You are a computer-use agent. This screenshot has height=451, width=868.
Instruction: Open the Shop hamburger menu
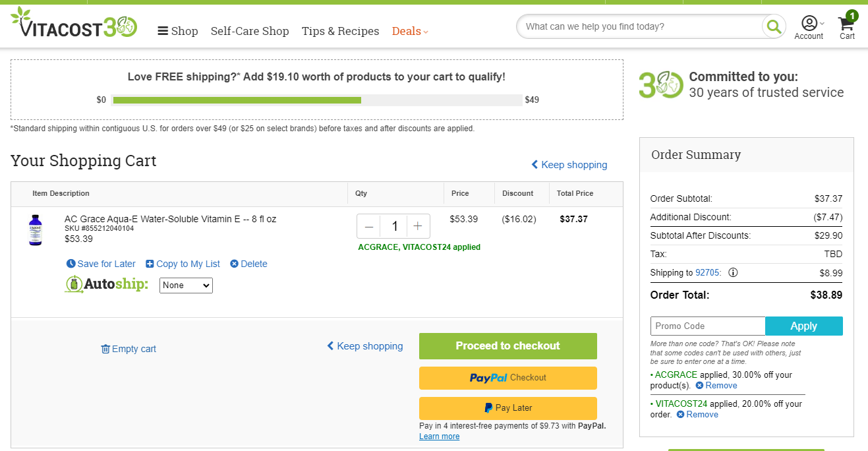tap(178, 31)
